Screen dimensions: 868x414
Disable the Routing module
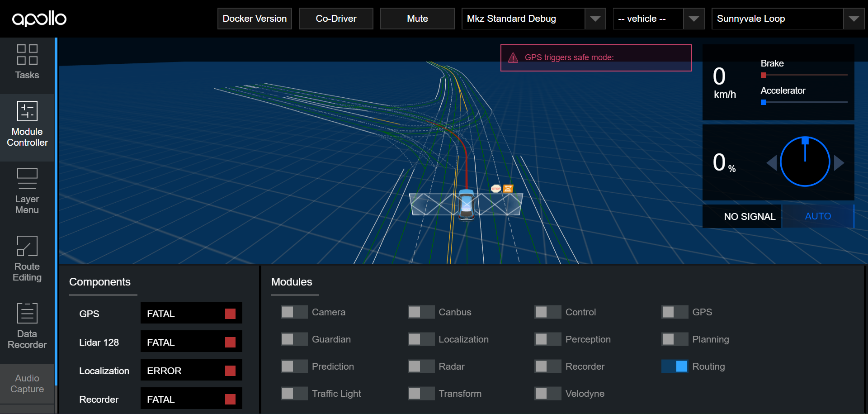tap(675, 366)
